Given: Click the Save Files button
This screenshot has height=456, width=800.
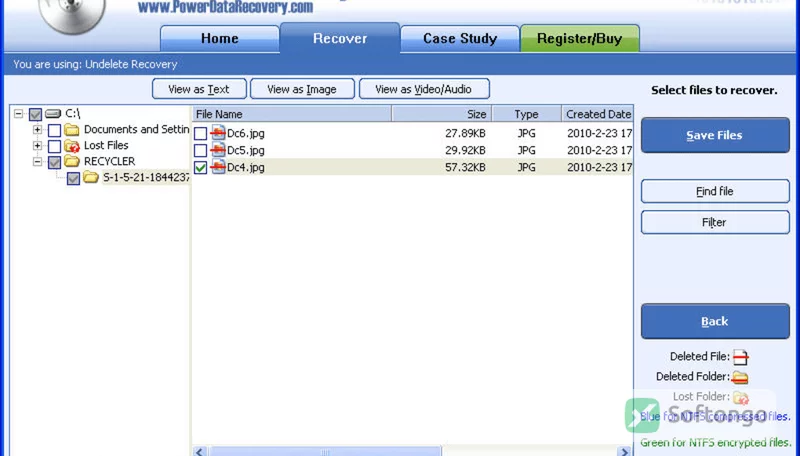Looking at the screenshot, I should pyautogui.click(x=715, y=135).
